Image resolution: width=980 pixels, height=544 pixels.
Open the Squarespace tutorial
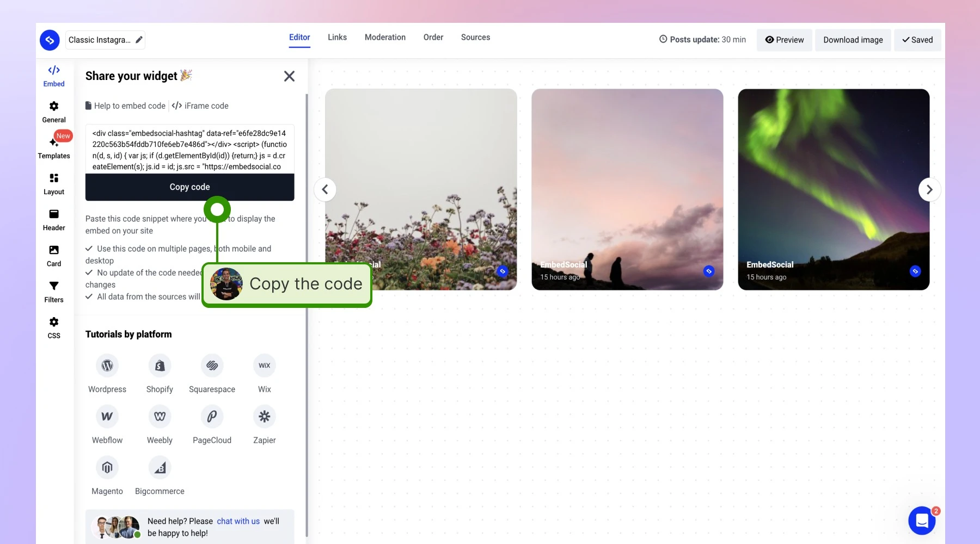[212, 374]
